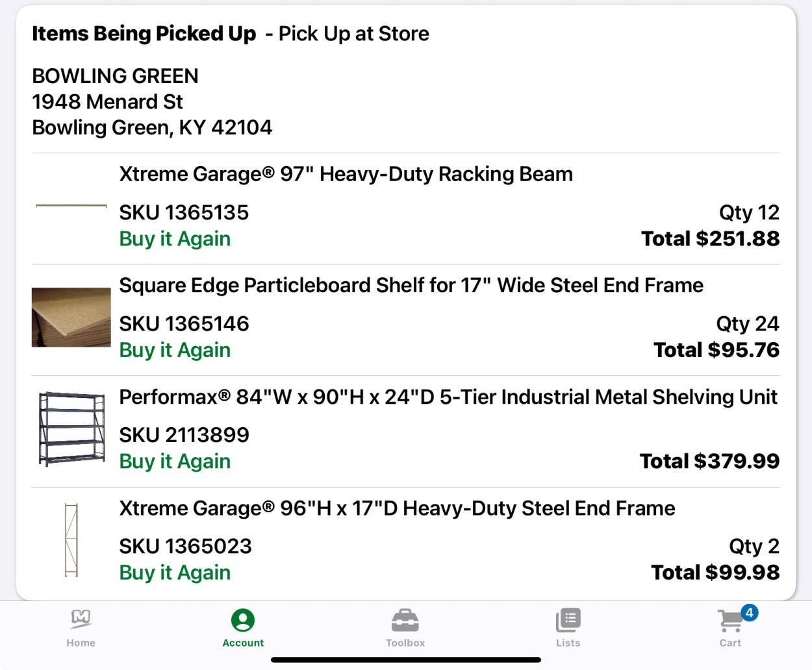Tap the Racking Beam product thumbnail

tap(71, 206)
